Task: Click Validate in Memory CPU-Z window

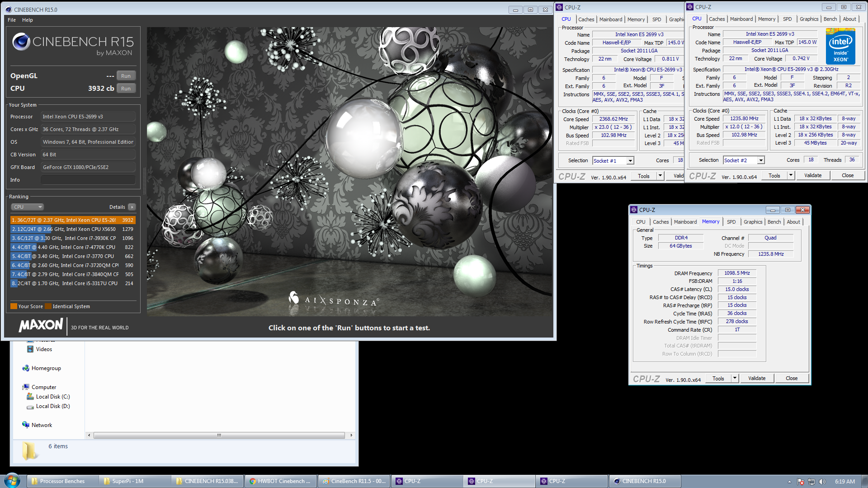Action: tap(757, 379)
